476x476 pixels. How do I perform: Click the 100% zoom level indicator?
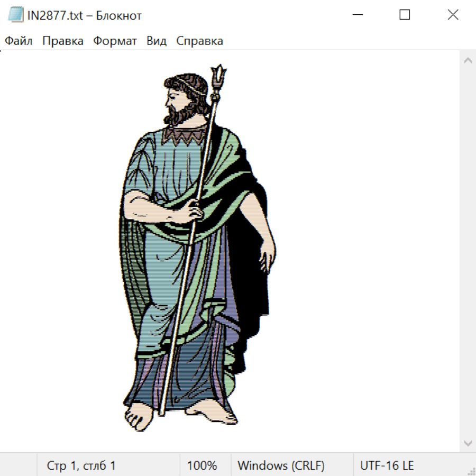pyautogui.click(x=202, y=466)
